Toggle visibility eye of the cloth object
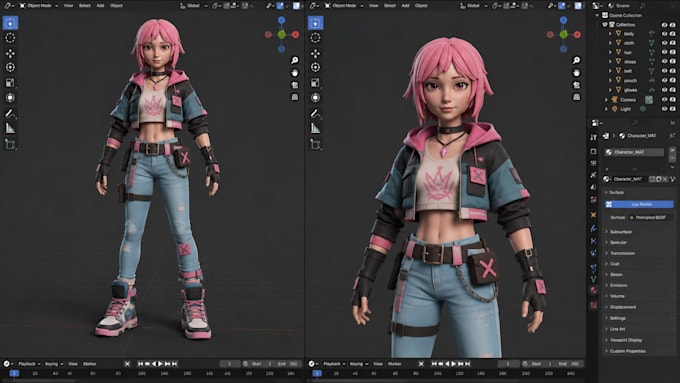Screen dimensions: 680x383 click(664, 43)
